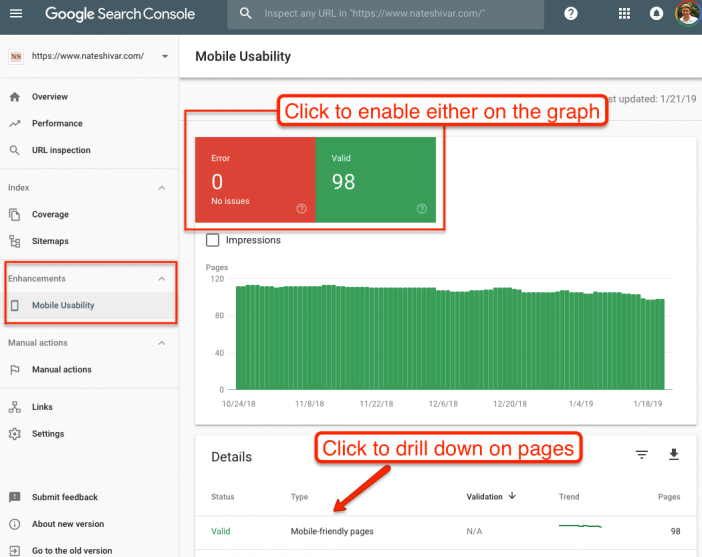702x557 pixels.
Task: Open the user account avatar
Action: click(688, 13)
